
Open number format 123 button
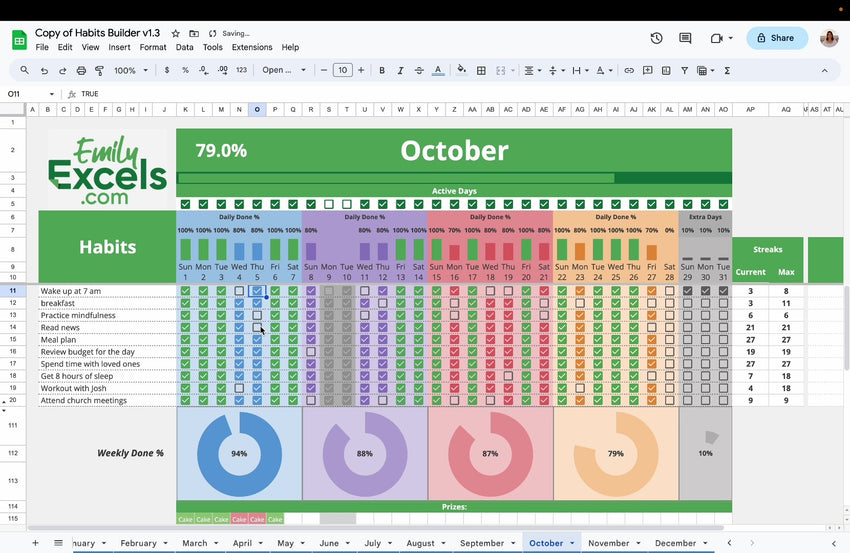tap(242, 70)
